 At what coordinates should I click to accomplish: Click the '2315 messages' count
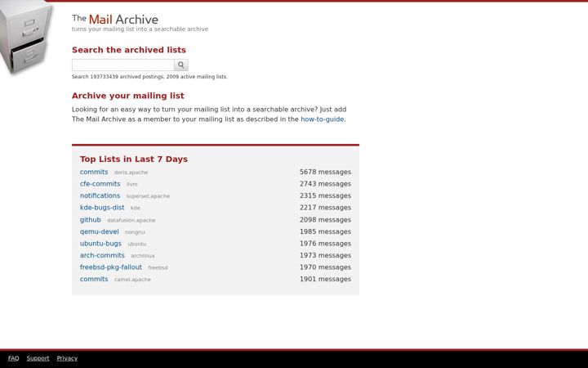click(x=325, y=195)
